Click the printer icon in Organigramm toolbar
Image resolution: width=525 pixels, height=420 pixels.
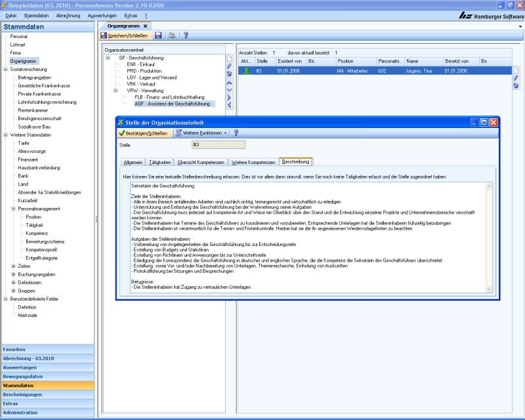click(172, 35)
